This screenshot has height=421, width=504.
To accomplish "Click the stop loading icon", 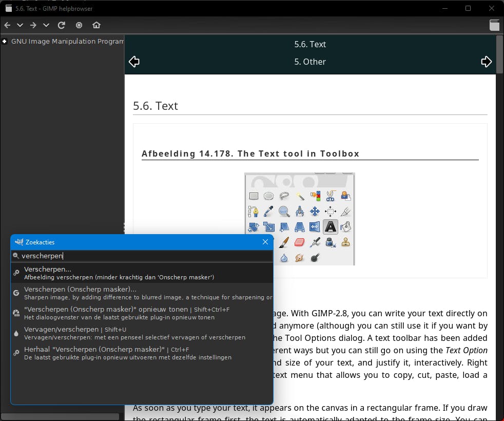I will (x=79, y=25).
